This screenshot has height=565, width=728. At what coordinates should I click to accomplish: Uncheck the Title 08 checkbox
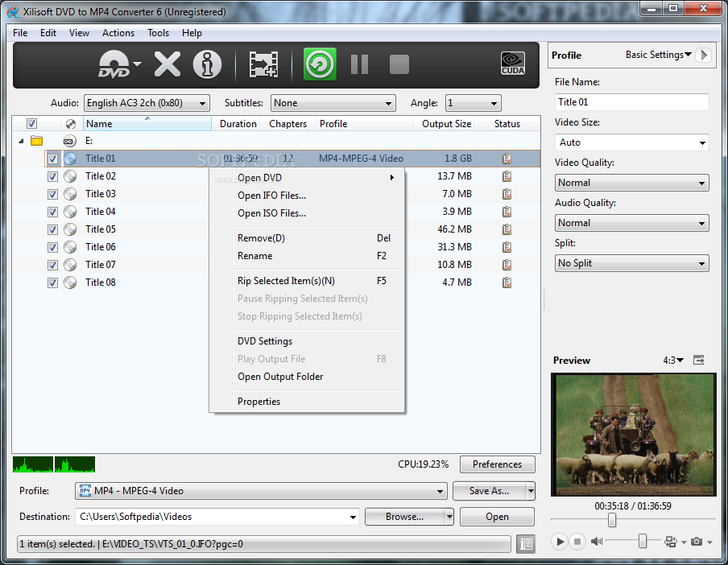(52, 282)
